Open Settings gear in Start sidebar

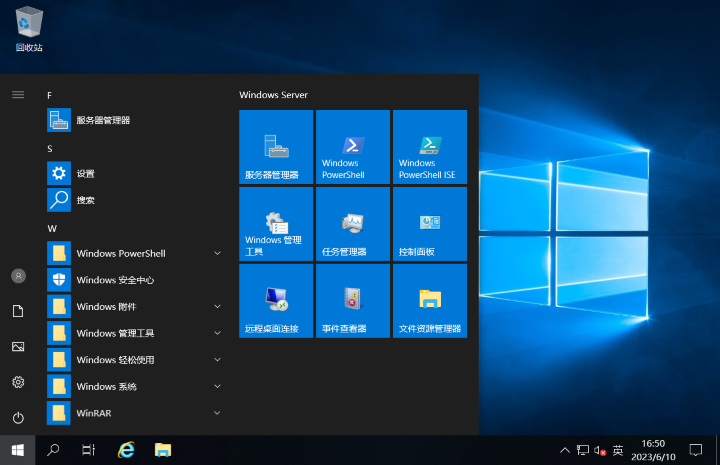point(18,382)
